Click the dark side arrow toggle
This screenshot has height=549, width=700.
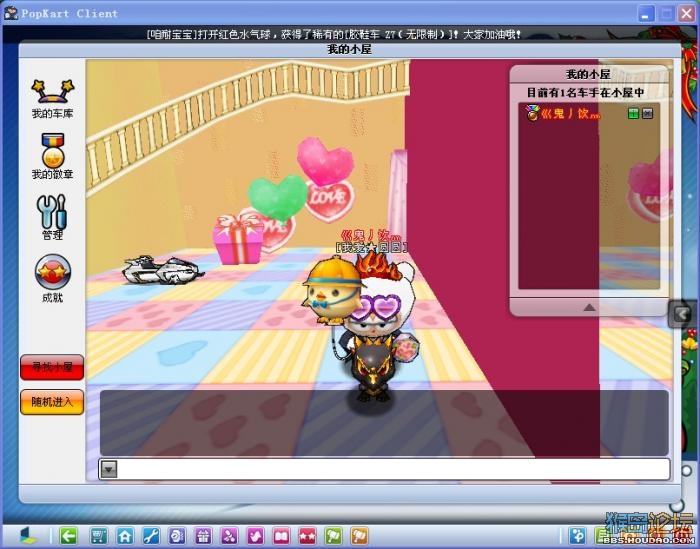pos(682,314)
